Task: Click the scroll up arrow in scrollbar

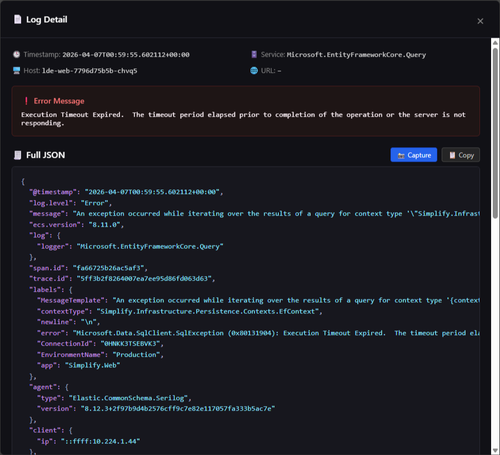Action: [495, 42]
